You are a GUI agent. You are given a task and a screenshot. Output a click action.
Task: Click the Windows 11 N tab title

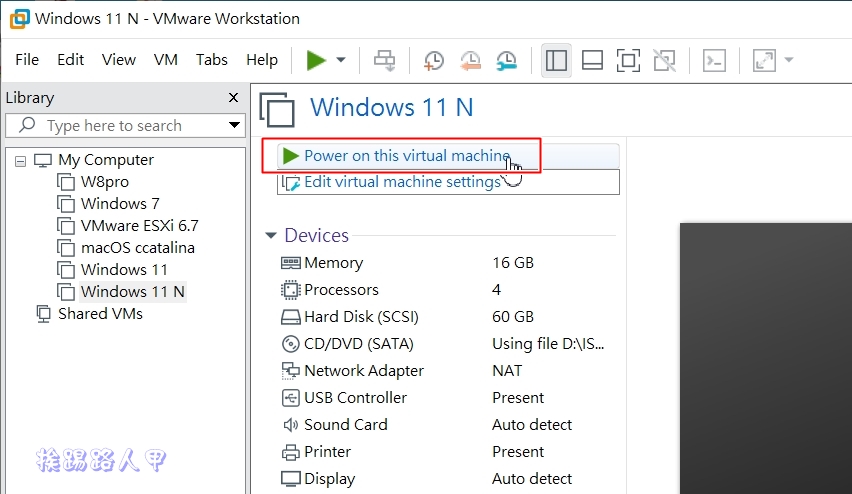(x=392, y=107)
